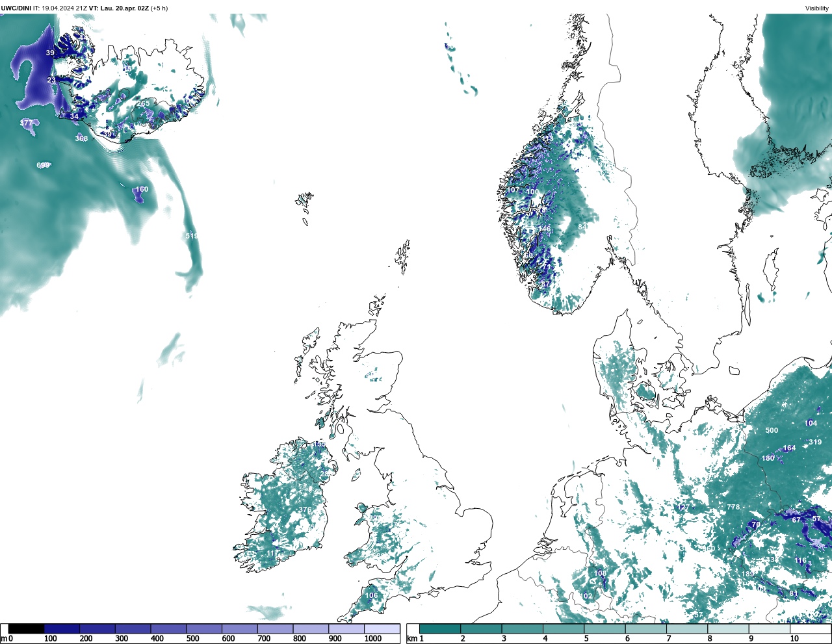Image resolution: width=832 pixels, height=644 pixels.
Task: Click the '104' value on the map's east edge
Action: (x=811, y=423)
